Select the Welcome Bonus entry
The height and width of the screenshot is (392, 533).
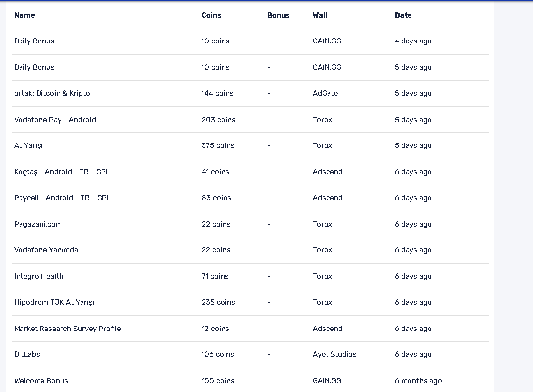(41, 381)
